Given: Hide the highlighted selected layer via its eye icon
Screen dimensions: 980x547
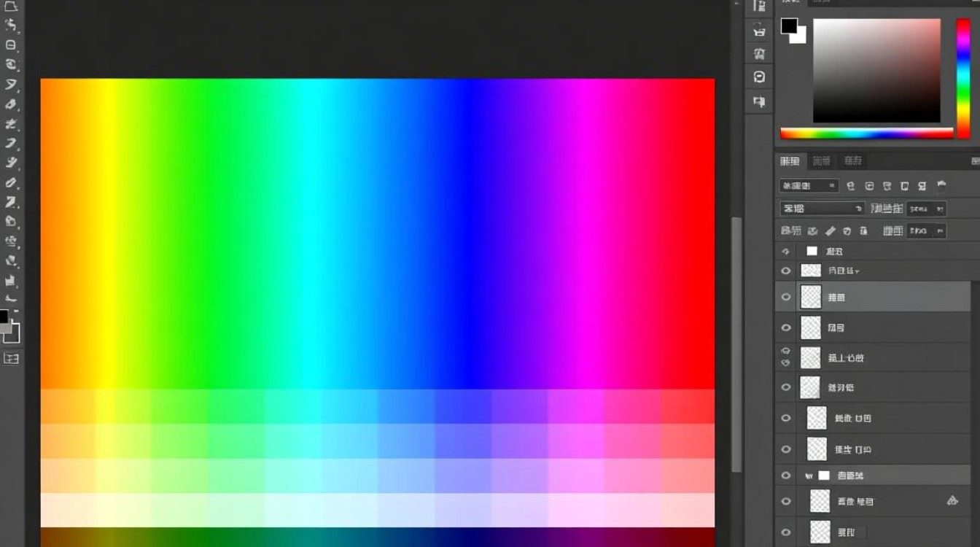Looking at the screenshot, I should coord(786,297).
